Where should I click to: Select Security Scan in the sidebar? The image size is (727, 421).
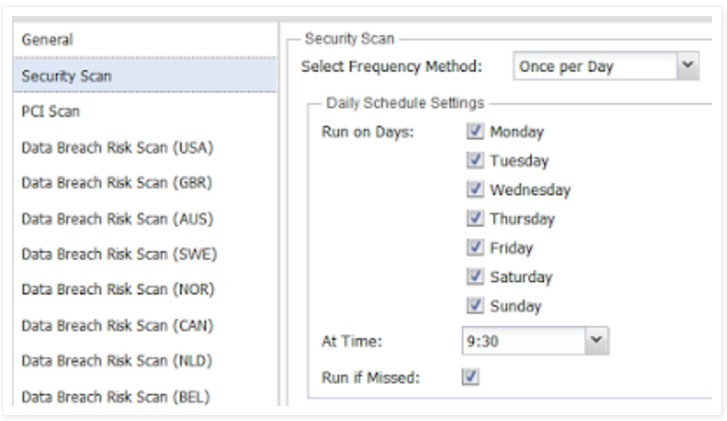[x=146, y=76]
